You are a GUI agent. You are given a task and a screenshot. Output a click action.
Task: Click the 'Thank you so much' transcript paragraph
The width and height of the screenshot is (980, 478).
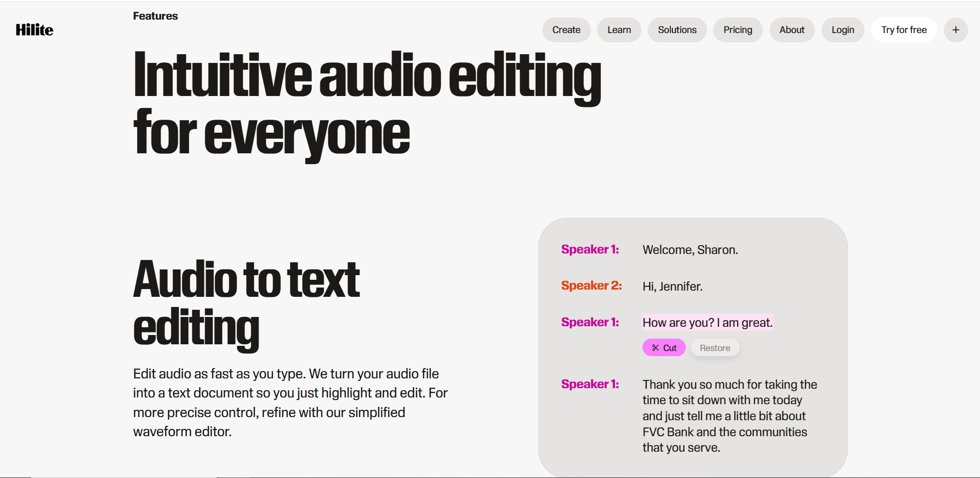tap(730, 416)
